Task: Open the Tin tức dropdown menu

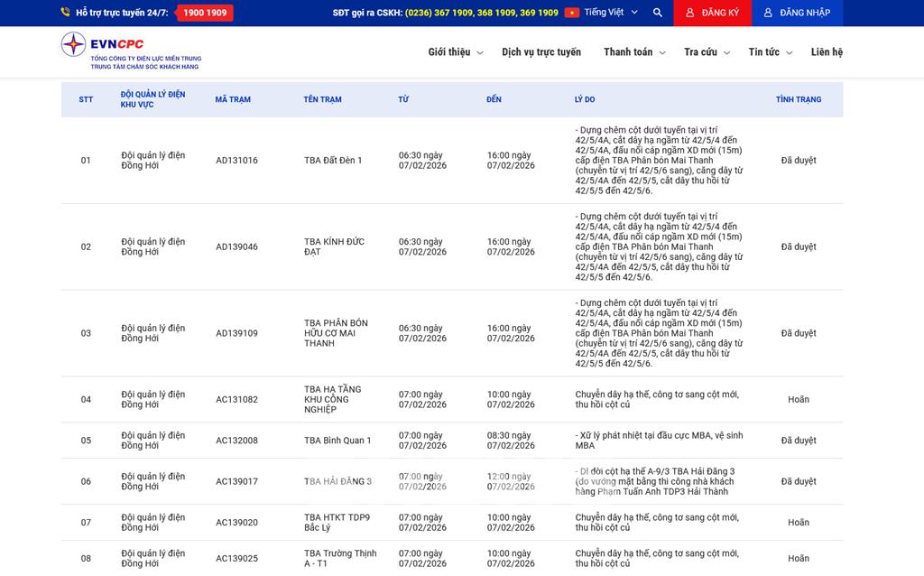Action: pos(770,52)
